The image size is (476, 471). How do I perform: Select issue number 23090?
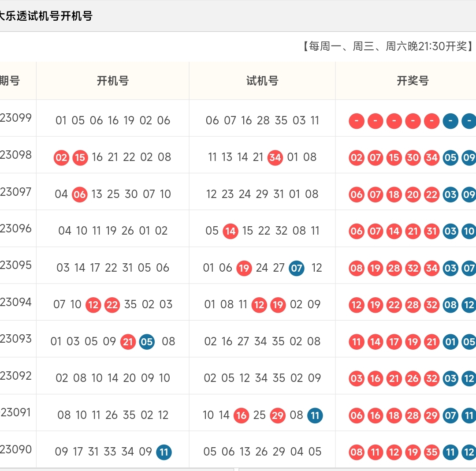[16, 449]
